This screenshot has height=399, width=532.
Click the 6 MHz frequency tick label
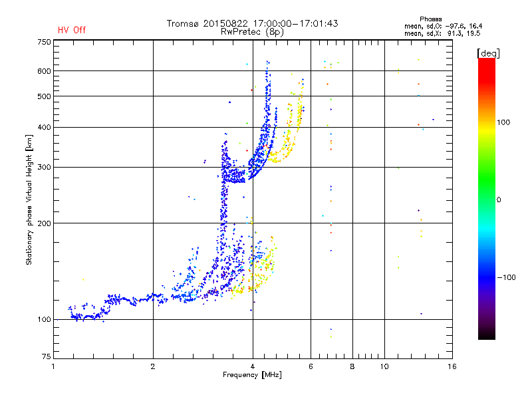click(311, 366)
